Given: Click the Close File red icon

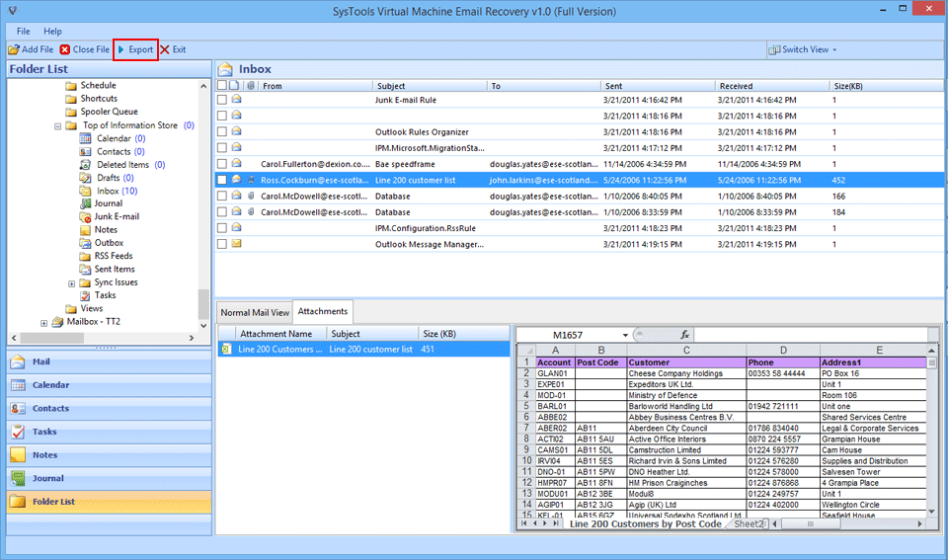Looking at the screenshot, I should point(65,49).
